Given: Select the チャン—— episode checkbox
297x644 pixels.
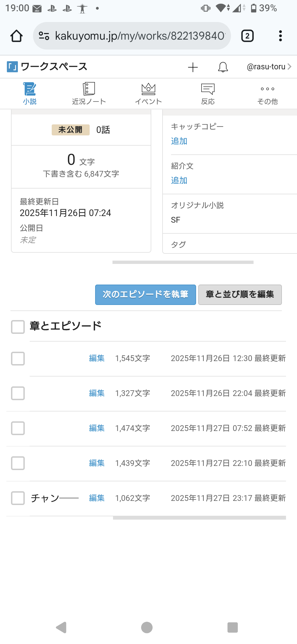Looking at the screenshot, I should click(x=18, y=498).
